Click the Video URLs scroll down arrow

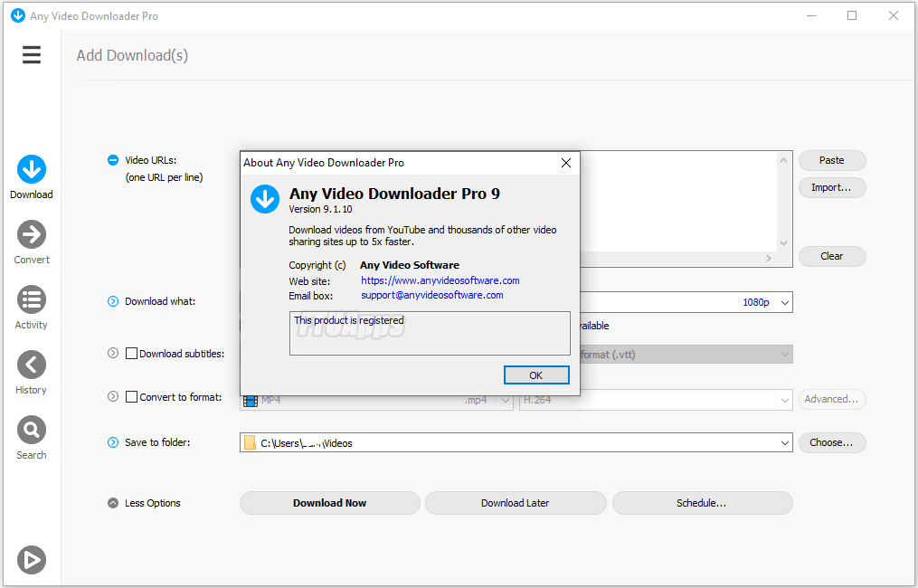tap(784, 243)
